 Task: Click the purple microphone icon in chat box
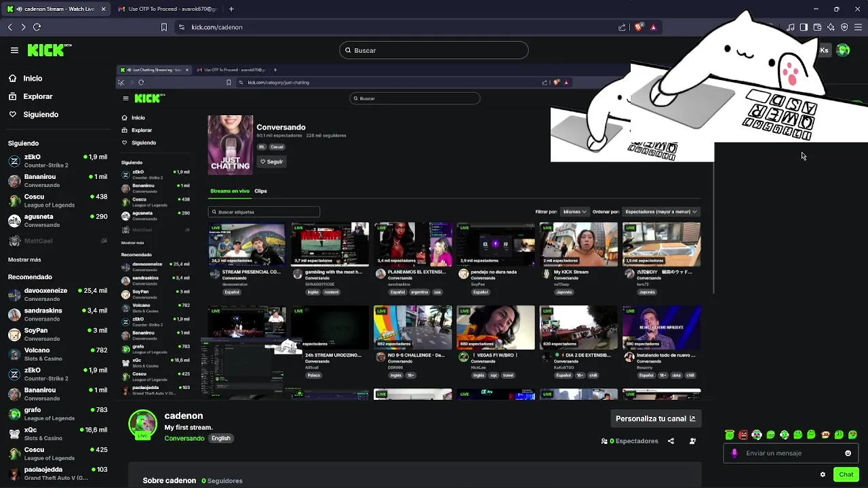[x=734, y=453]
